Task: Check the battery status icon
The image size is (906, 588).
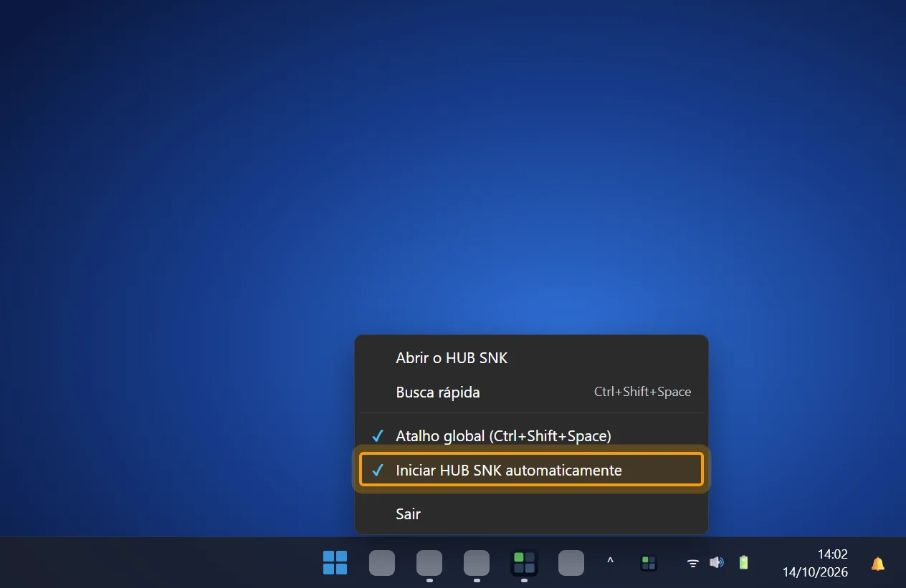Action: coord(743,563)
